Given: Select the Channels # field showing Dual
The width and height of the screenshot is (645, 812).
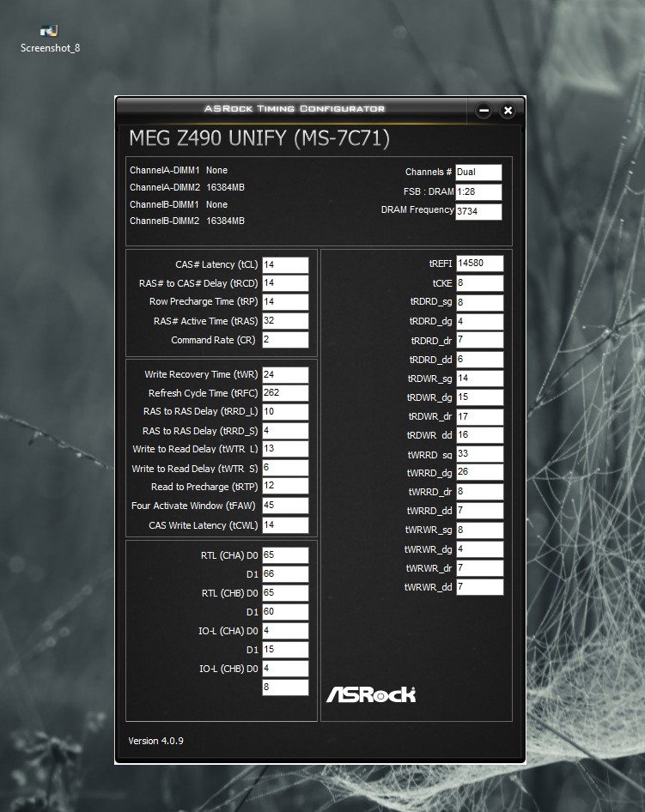Looking at the screenshot, I should (x=478, y=173).
